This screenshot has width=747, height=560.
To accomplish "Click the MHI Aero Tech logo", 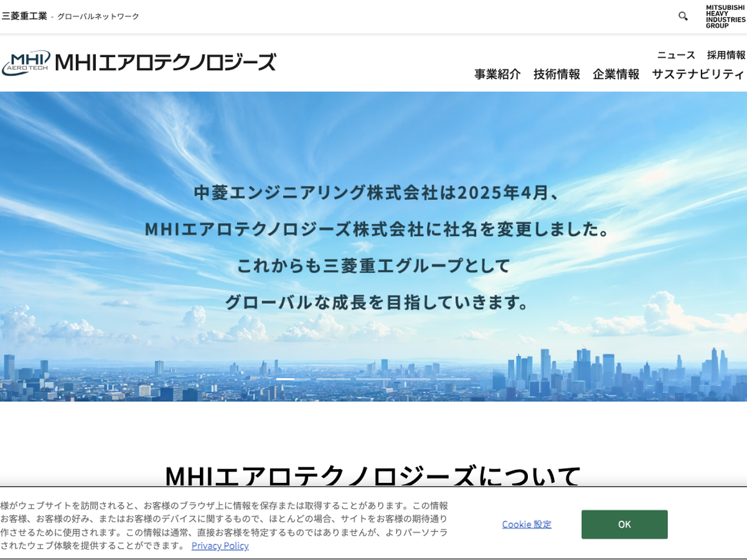I will coord(138,63).
